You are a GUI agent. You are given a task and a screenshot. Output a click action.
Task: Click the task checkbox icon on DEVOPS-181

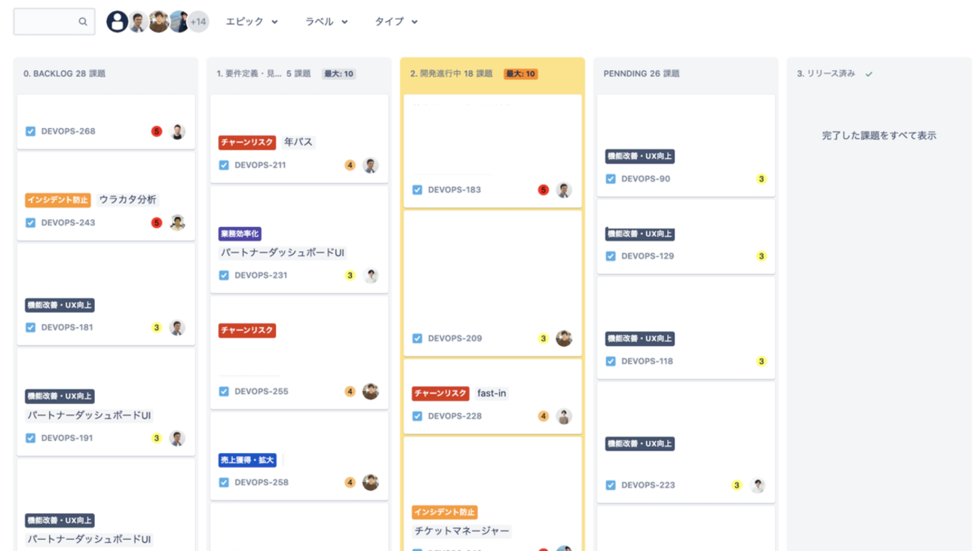(31, 328)
